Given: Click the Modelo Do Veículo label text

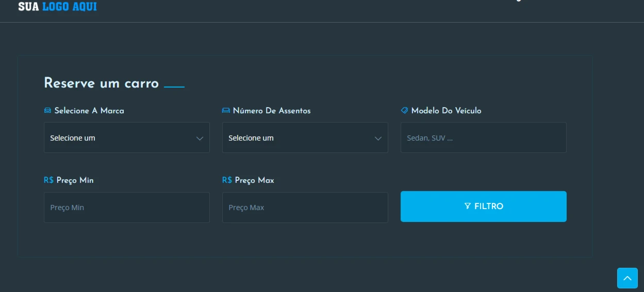Looking at the screenshot, I should tap(447, 111).
